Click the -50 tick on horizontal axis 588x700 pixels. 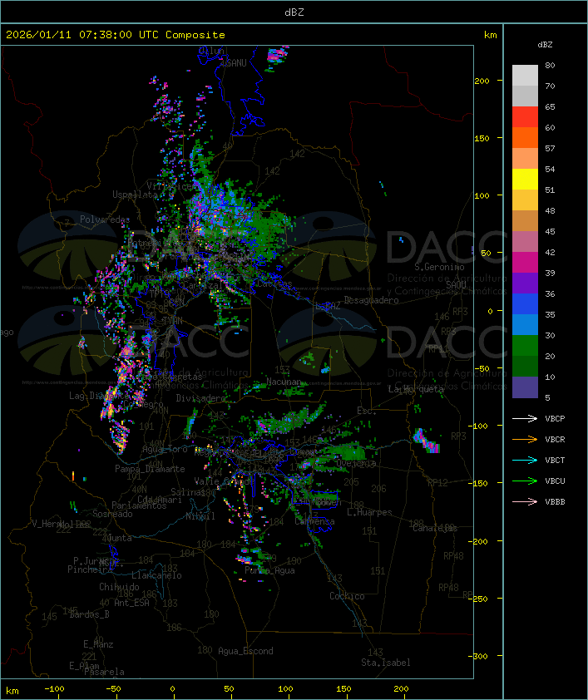[114, 689]
